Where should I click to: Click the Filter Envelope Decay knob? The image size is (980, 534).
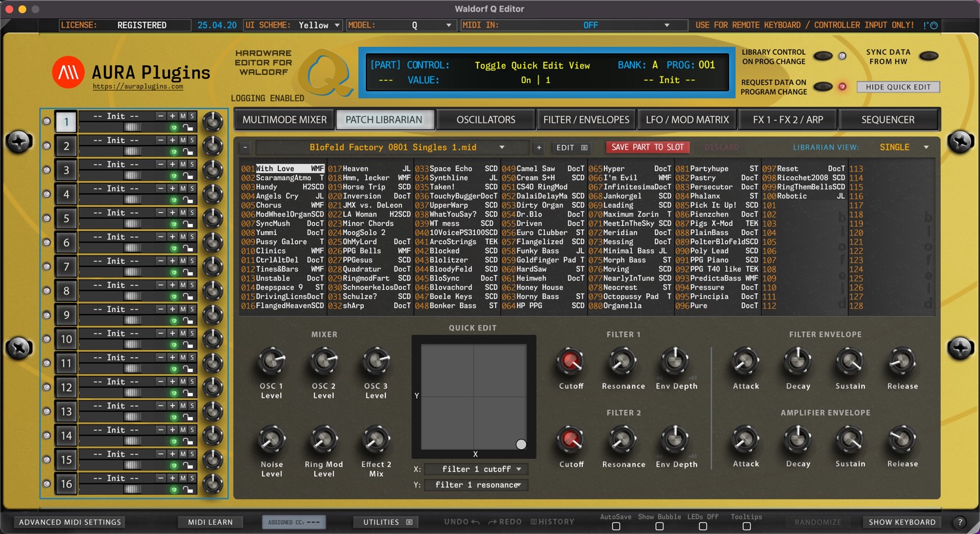(797, 361)
